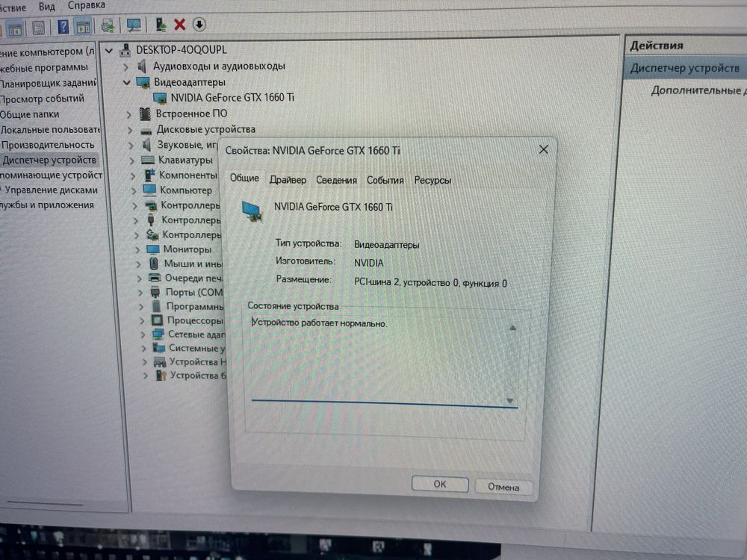
Task: Click the chip icon beside Встроенное ПО
Action: tap(145, 113)
